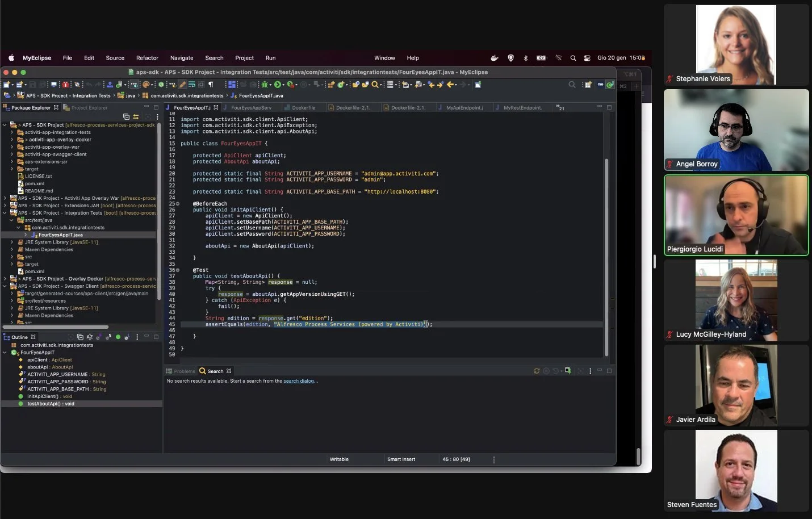Select Angel Borroy video thumbnail

point(736,130)
